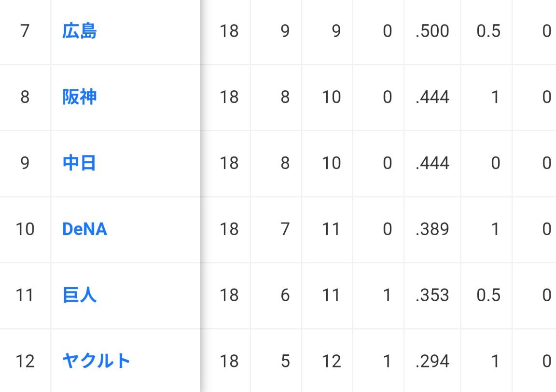Click 阪神 winning percentage .444
556x392 pixels.
[432, 97]
